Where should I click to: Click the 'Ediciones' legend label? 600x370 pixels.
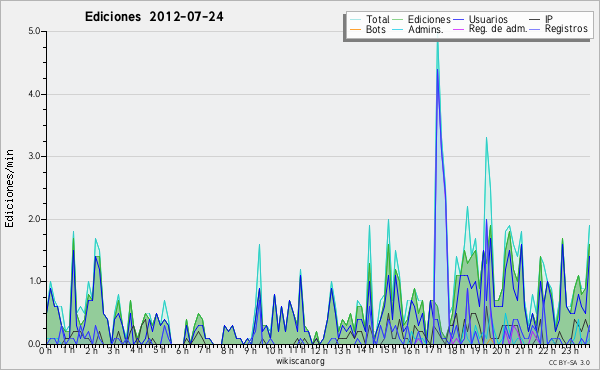pos(429,19)
